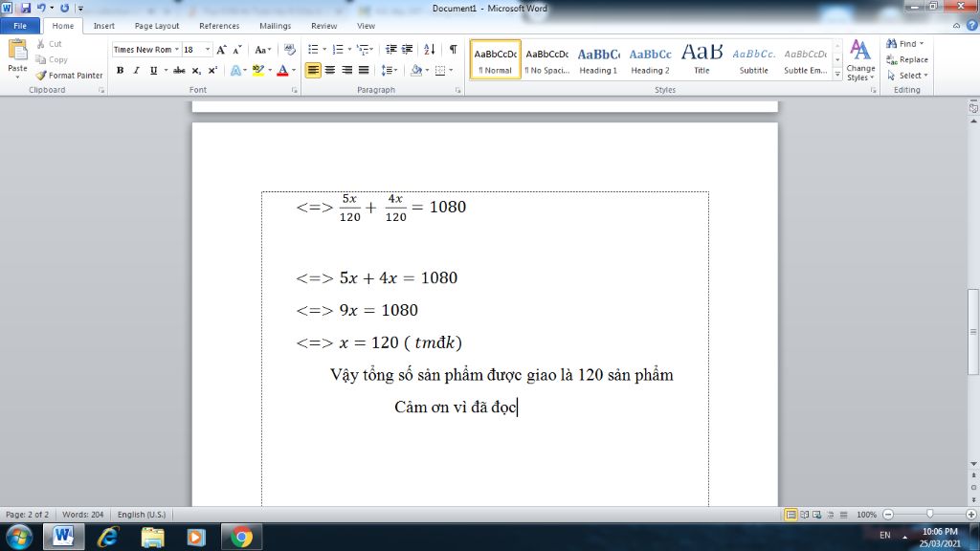Open the Font dialog launcher
Screen dimensions: 980x551
click(x=295, y=90)
